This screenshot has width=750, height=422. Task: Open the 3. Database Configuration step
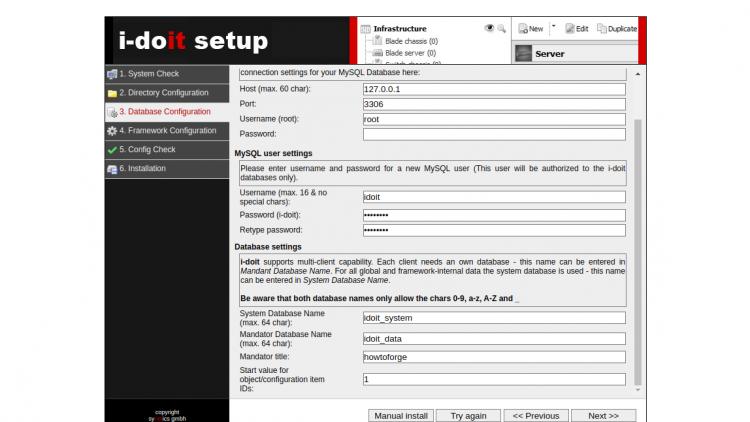[164, 112]
